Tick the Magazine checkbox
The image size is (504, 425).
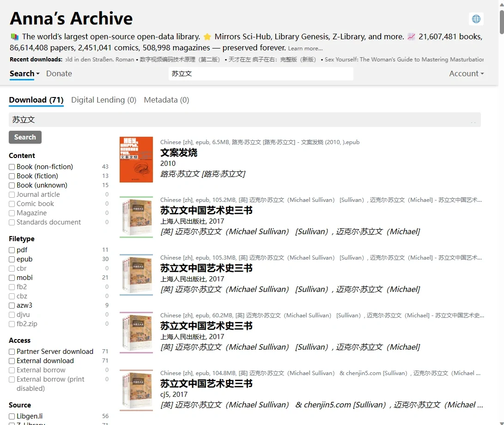click(x=12, y=213)
